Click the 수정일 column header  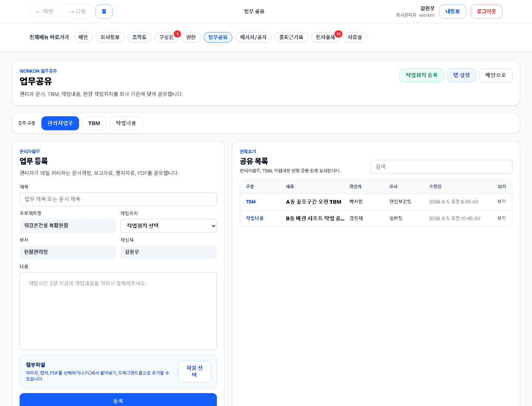coord(436,187)
